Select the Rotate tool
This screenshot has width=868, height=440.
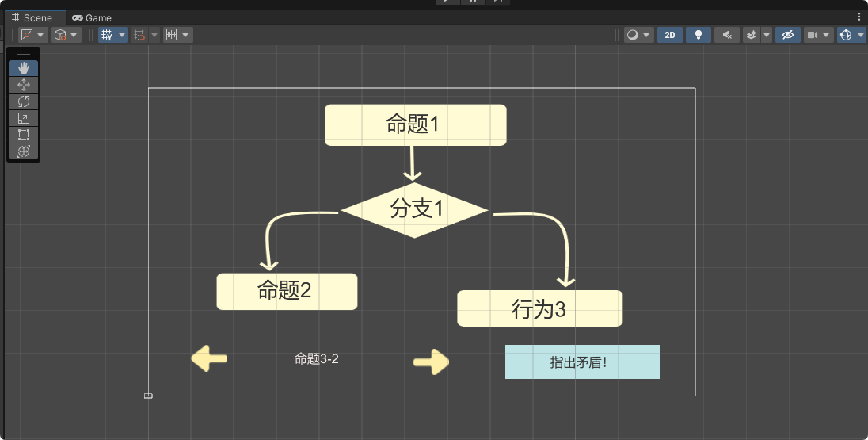(x=23, y=101)
